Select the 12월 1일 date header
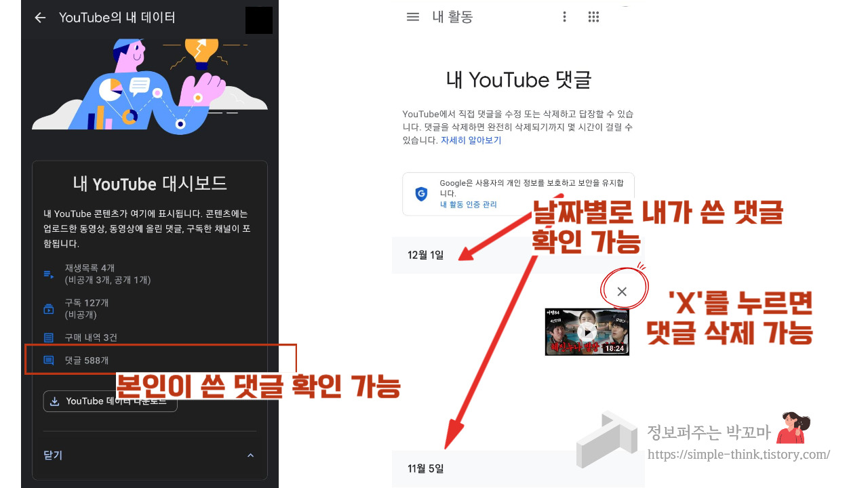The width and height of the screenshot is (868, 488). 426,256
